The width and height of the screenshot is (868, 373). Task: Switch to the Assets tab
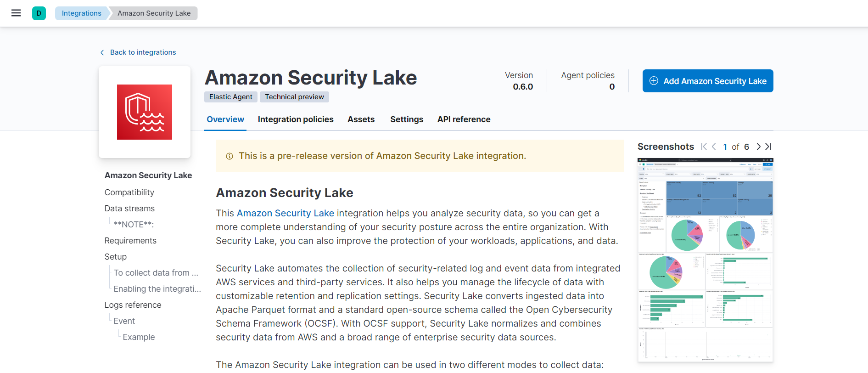point(361,119)
